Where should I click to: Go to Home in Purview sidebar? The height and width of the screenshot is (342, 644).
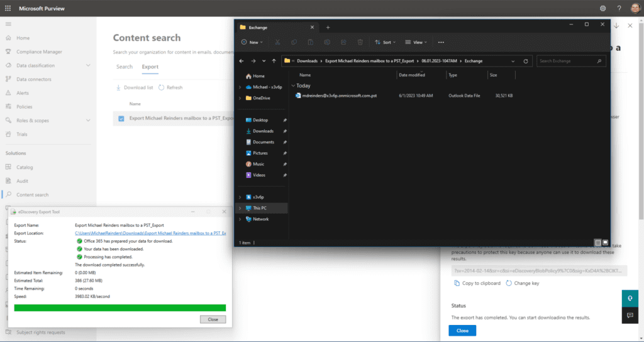[x=23, y=38]
